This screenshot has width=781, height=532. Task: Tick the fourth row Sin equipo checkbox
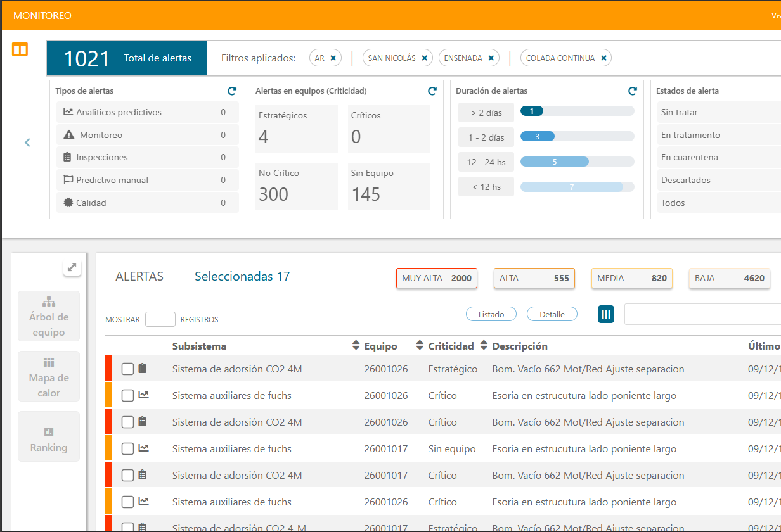127,449
